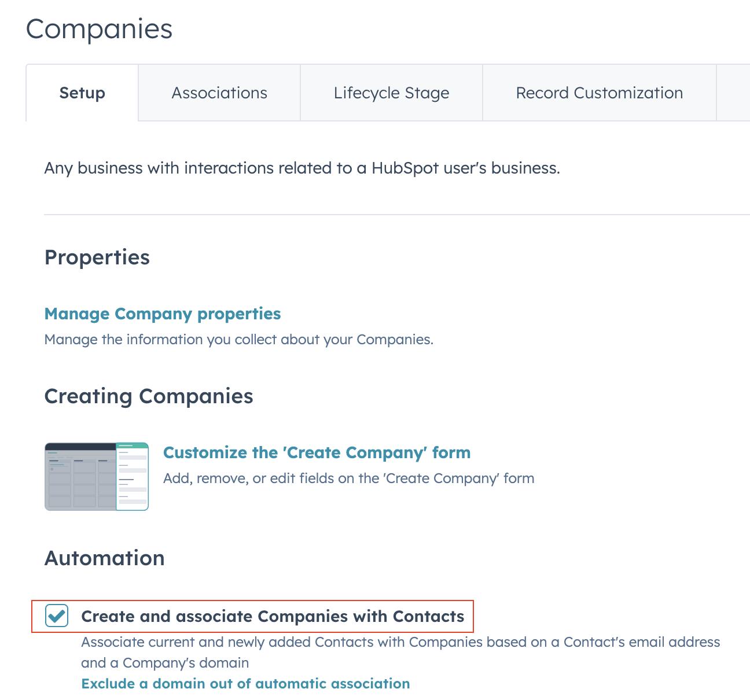Click the Companies page title
Screen dimensions: 750x700
[x=99, y=29]
